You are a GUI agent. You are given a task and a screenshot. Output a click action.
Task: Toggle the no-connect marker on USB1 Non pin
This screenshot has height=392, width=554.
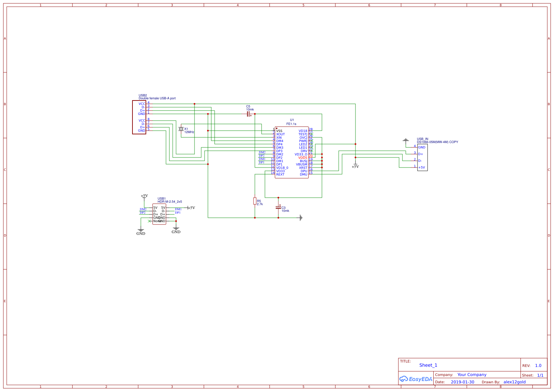(x=149, y=221)
